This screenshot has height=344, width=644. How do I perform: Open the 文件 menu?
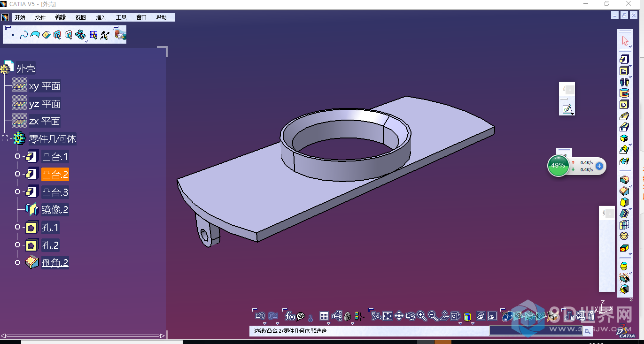(40, 17)
